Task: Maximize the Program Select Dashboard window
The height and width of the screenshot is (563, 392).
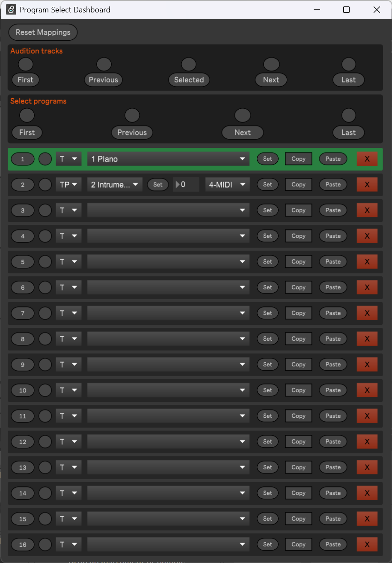Action: (346, 10)
